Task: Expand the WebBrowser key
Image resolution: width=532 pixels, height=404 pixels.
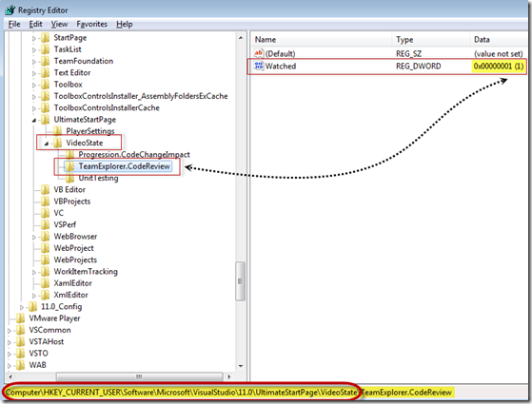Action: 34,238
